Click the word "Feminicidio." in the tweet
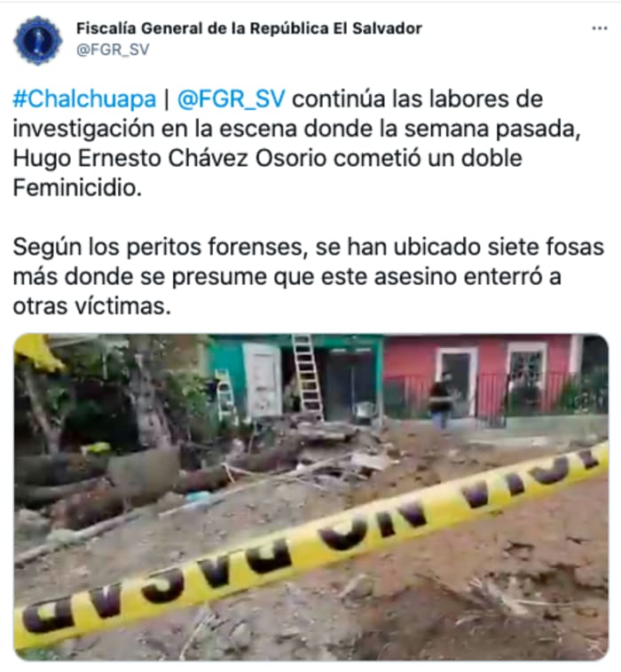The height and width of the screenshot is (672, 621). tap(77, 187)
